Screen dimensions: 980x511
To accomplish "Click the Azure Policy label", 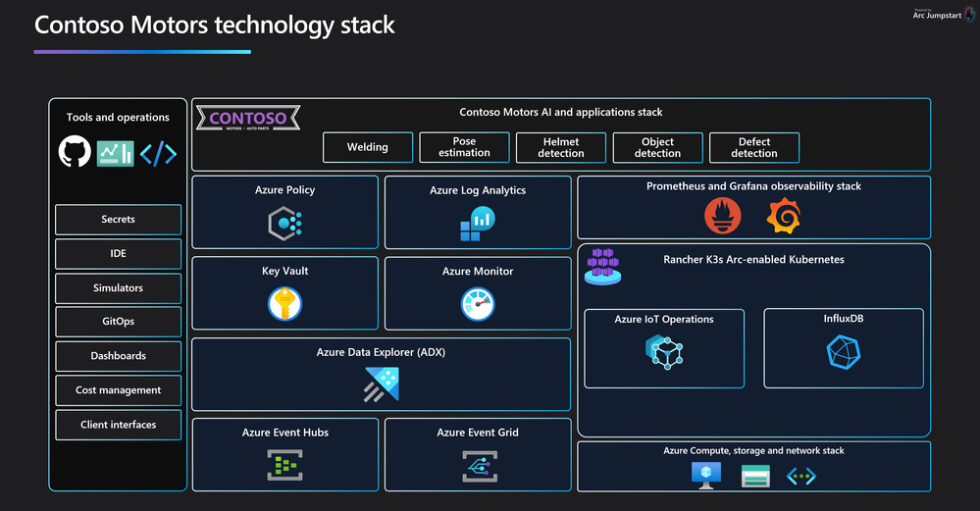I will (285, 190).
